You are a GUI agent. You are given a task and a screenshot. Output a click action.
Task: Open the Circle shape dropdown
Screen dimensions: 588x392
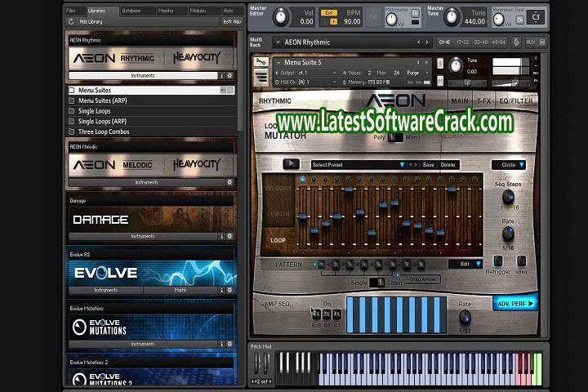click(x=509, y=164)
